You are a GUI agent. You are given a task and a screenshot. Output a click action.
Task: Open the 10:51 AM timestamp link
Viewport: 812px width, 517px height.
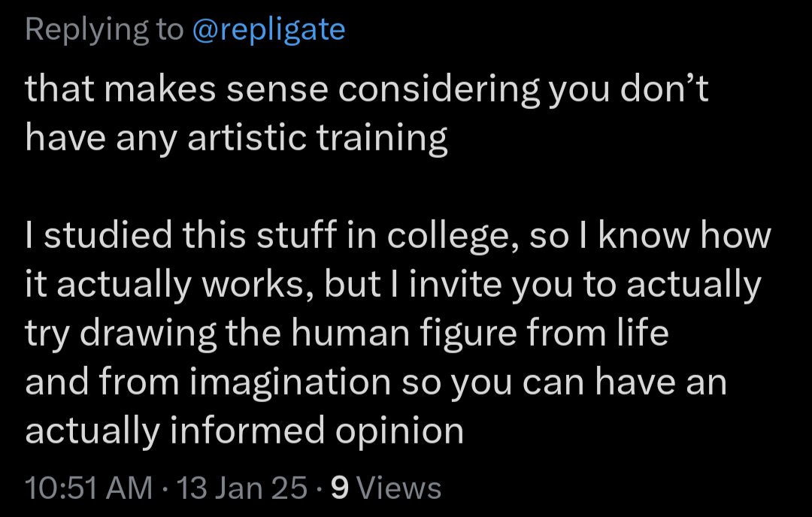89,488
